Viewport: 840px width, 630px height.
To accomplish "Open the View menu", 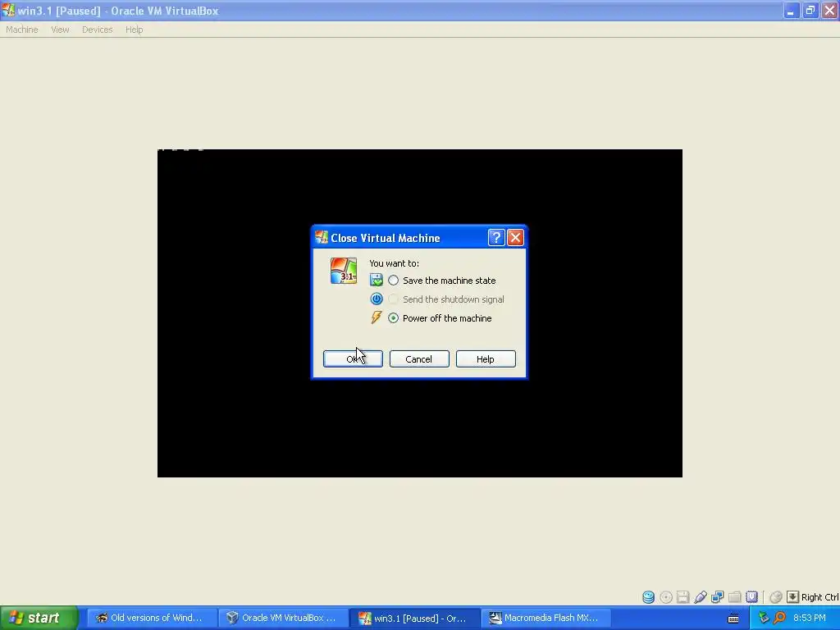I will pos(60,30).
